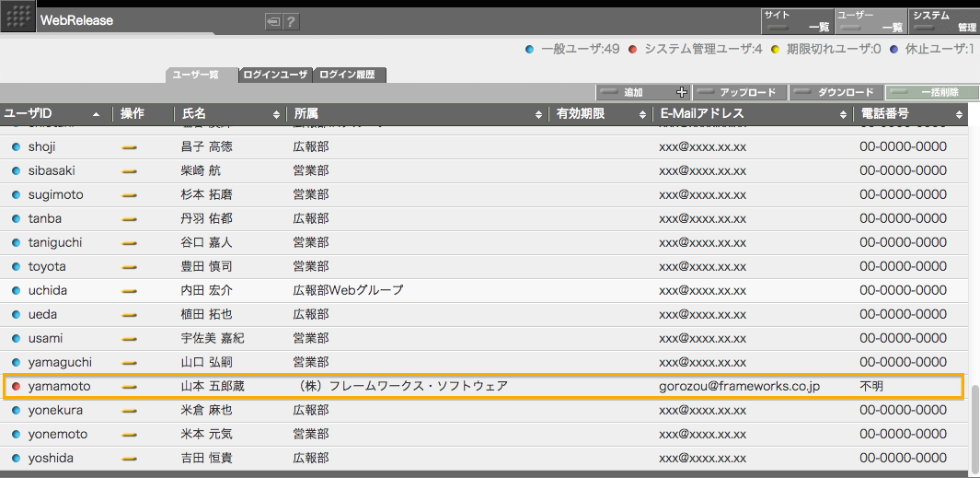Viewport: 980px width, 478px height.
Task: Click the red status dot beside yamamoto
Action: (16, 387)
